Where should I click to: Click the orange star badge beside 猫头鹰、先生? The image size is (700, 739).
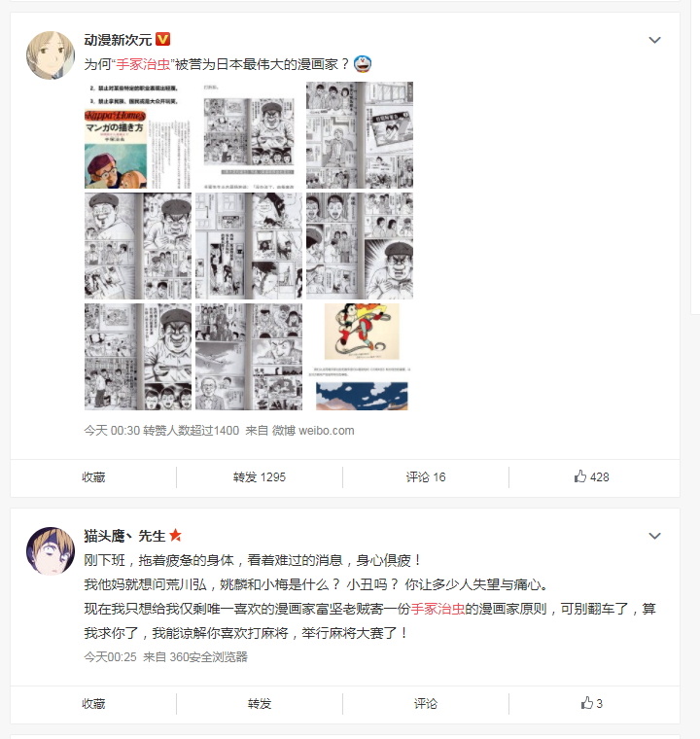point(175,535)
